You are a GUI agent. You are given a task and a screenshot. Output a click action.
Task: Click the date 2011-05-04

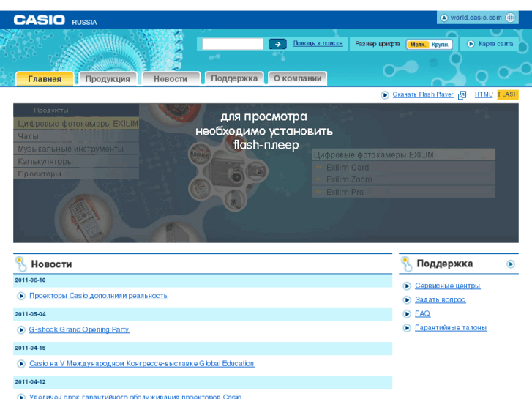pyautogui.click(x=30, y=314)
